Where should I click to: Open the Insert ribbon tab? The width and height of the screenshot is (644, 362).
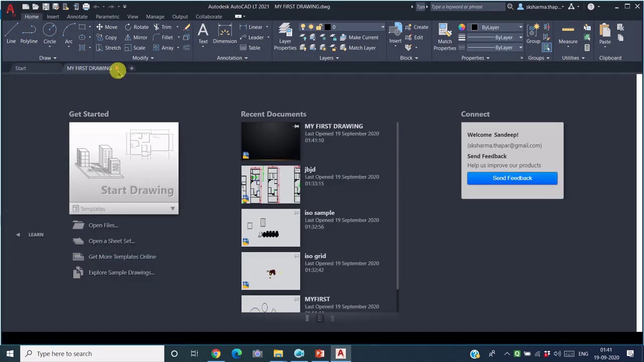coord(53,17)
